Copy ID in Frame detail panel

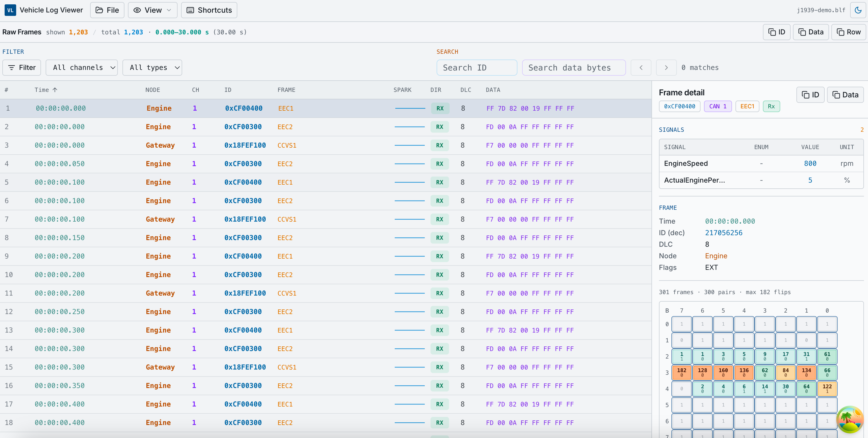[x=810, y=95]
